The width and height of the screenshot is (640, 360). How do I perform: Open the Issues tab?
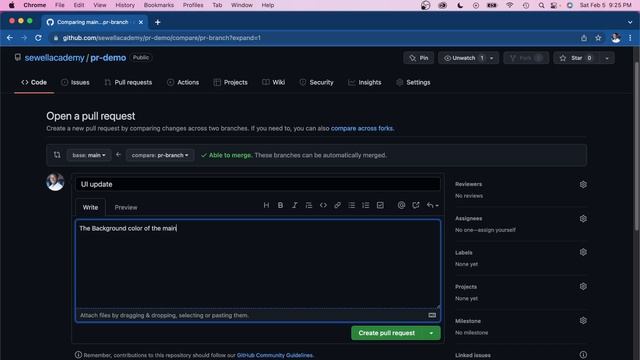pos(75,82)
